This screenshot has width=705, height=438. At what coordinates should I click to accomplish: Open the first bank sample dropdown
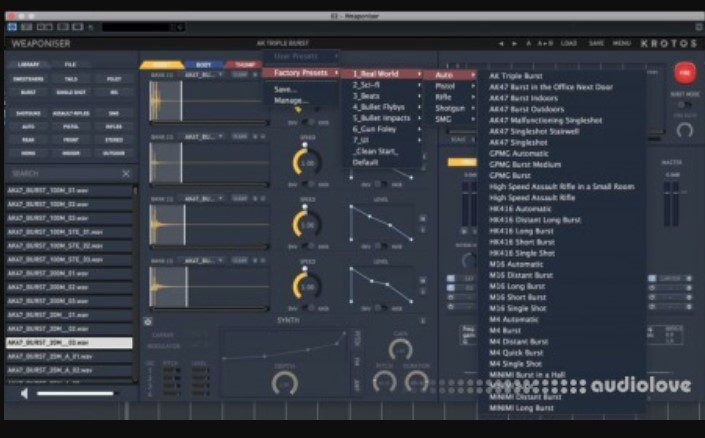pyautogui.click(x=203, y=75)
